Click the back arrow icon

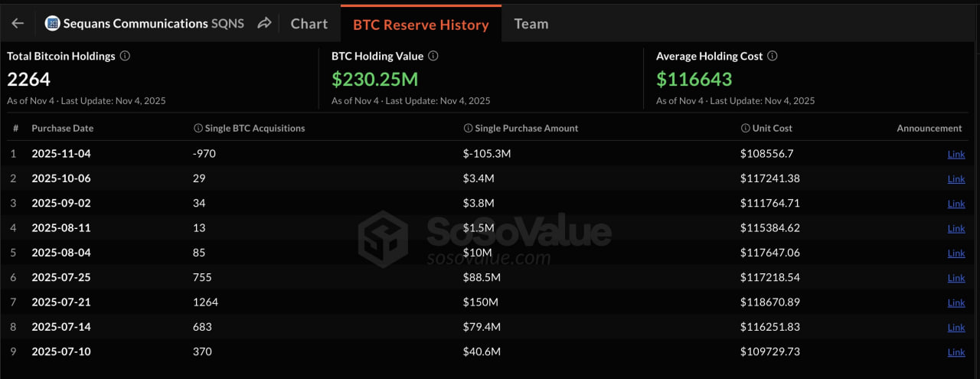coord(18,24)
